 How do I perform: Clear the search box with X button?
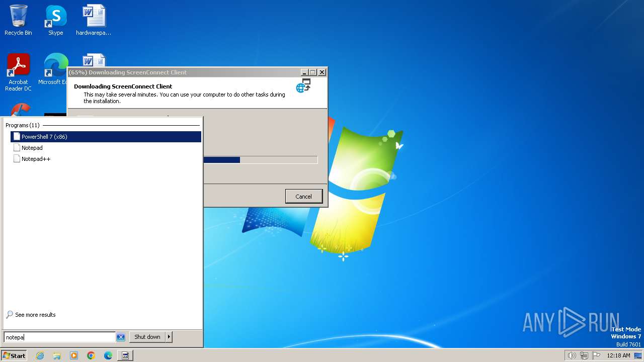click(x=121, y=337)
